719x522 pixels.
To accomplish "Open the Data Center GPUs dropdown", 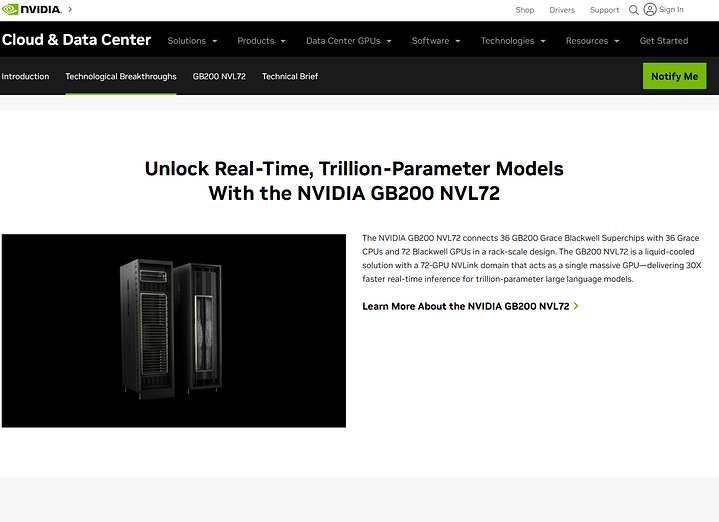I will 348,41.
